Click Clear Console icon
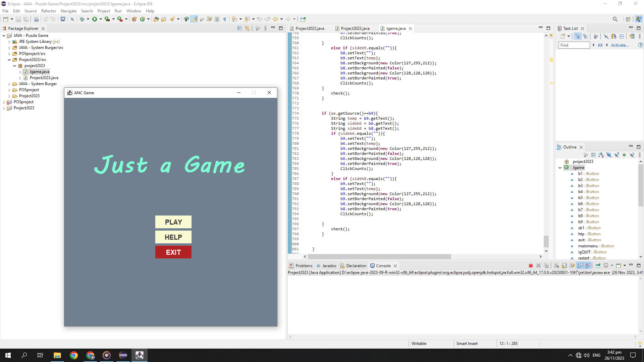The width and height of the screenshot is (644, 362). click(x=556, y=266)
